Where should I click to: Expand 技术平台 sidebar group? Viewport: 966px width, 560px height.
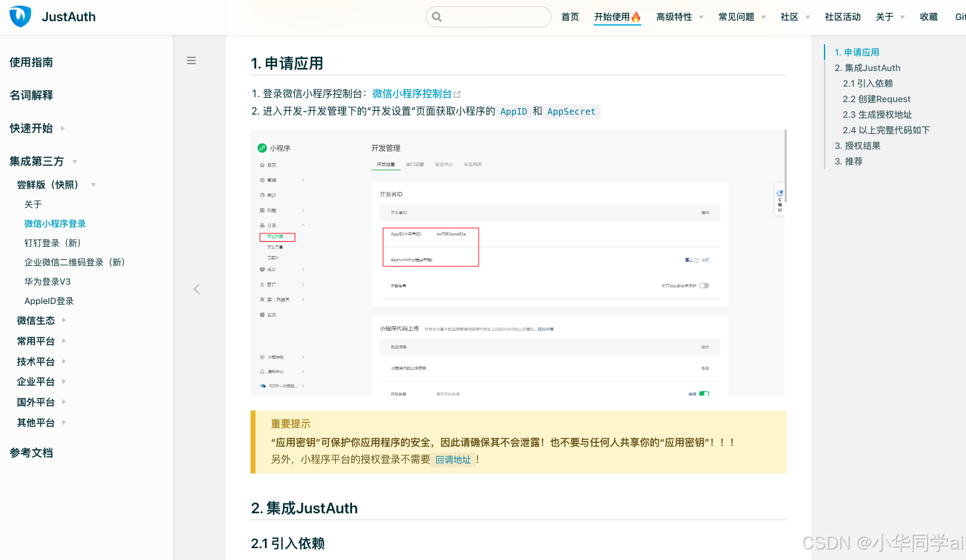tap(41, 362)
